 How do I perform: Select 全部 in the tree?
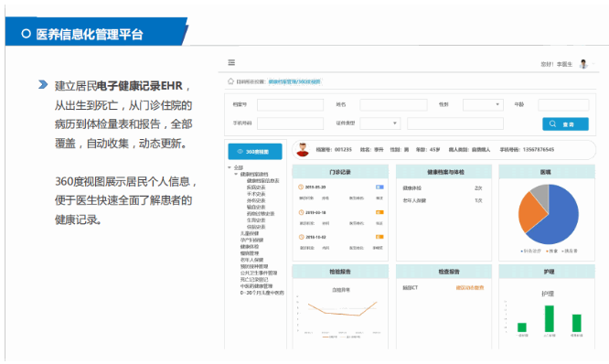(239, 167)
